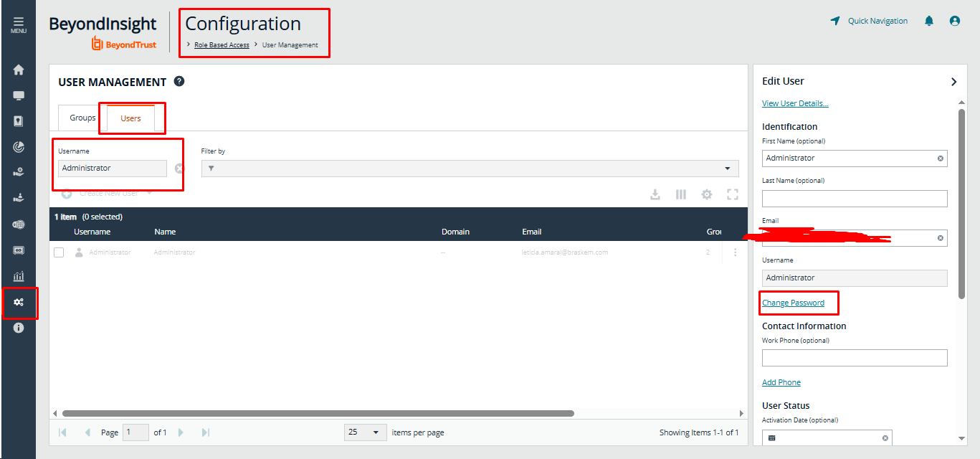Viewport: 980px width, 459px height.
Task: Open Configuration via the gears icon
Action: coord(19,302)
